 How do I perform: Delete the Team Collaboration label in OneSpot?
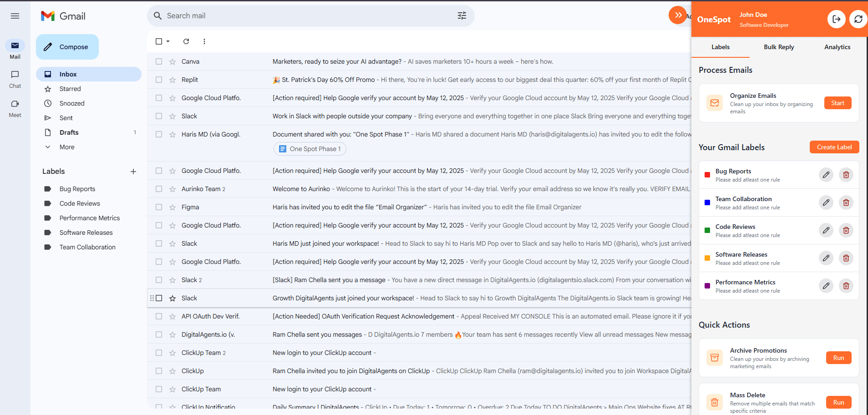[846, 202]
